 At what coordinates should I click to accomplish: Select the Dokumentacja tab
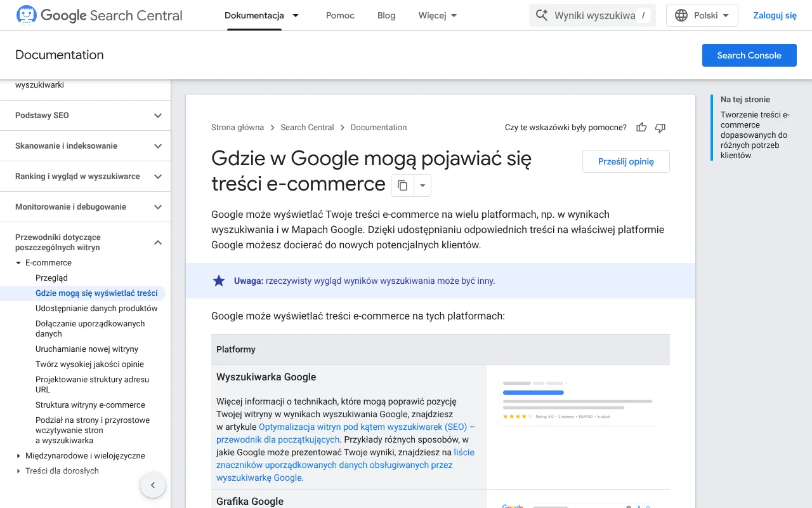pos(254,15)
